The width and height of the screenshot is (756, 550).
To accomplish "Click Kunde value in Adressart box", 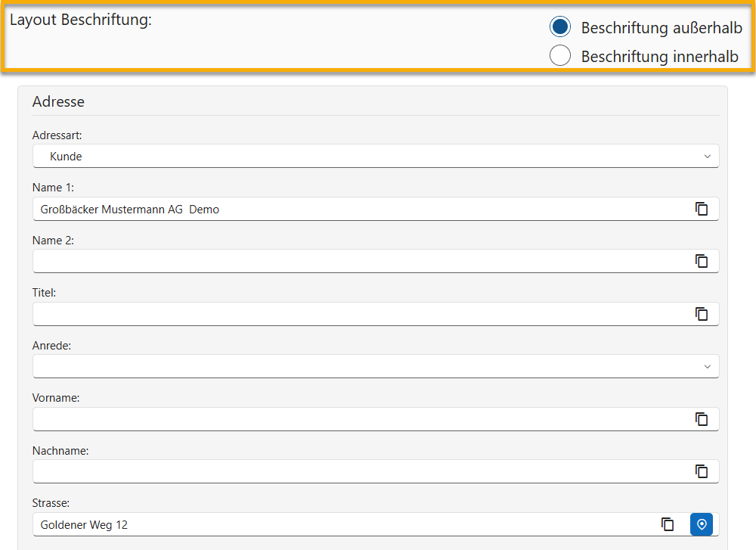I will [x=66, y=157].
